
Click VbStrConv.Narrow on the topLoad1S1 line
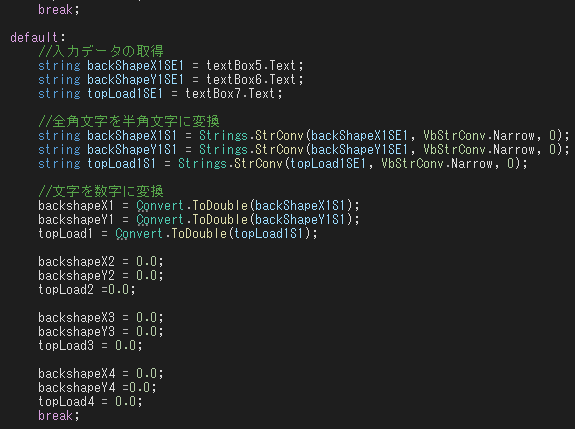tap(436, 164)
